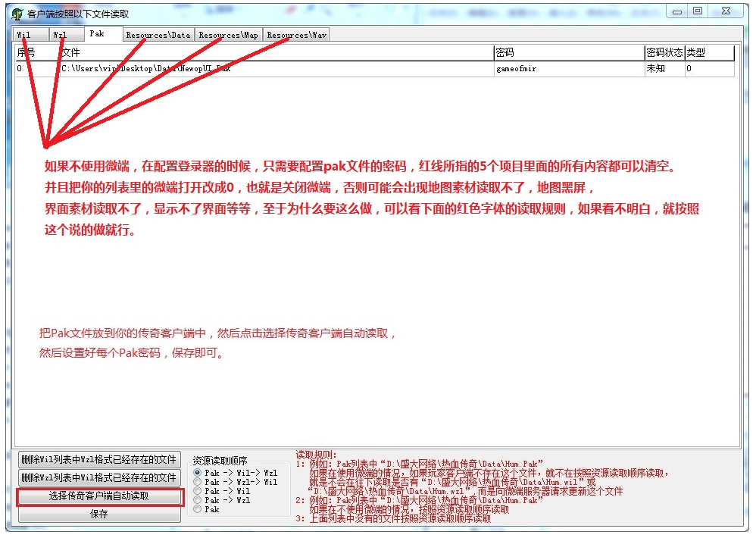Switch to the Wil tab
Screen dimensions: 756x538
28,34
